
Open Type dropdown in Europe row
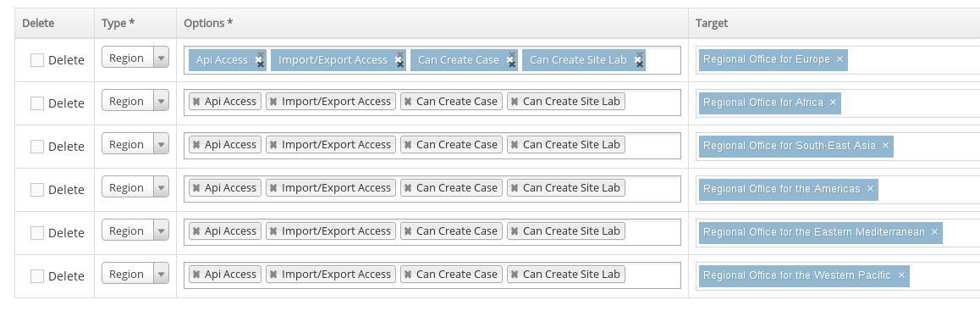[x=135, y=58]
